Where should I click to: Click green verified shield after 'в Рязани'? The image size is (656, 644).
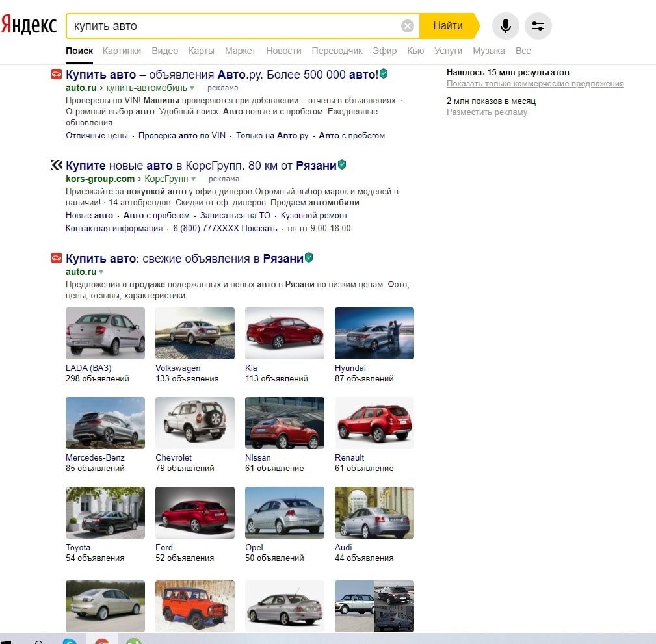(309, 258)
